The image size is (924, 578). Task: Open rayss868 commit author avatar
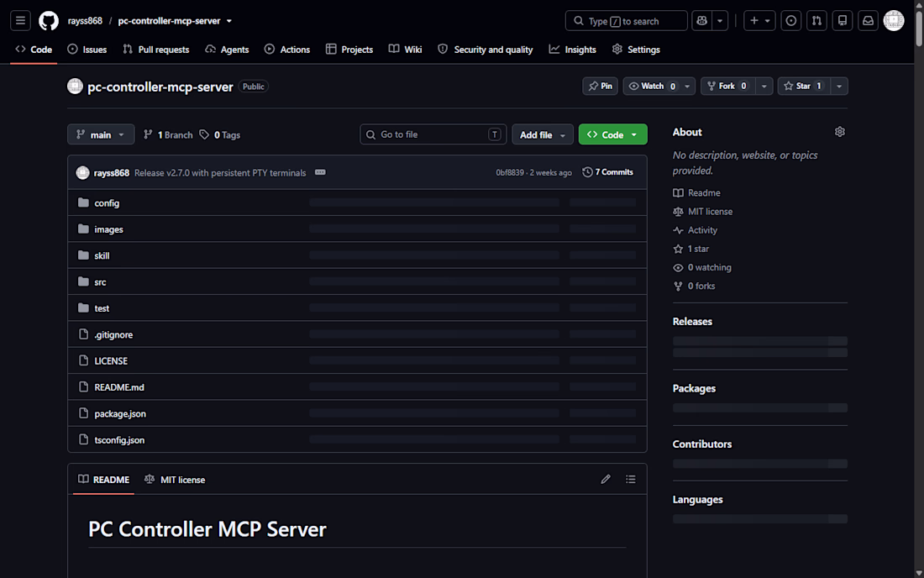(x=82, y=172)
